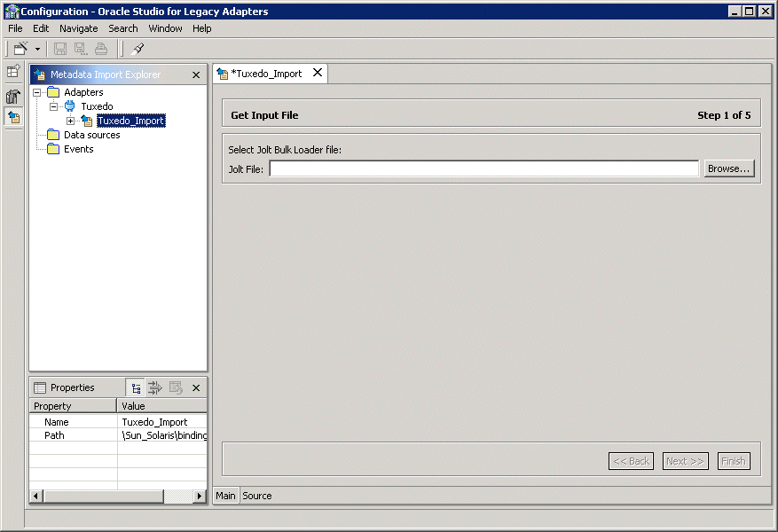Image resolution: width=778 pixels, height=532 pixels.
Task: Click the Name property cell
Action: [73, 422]
